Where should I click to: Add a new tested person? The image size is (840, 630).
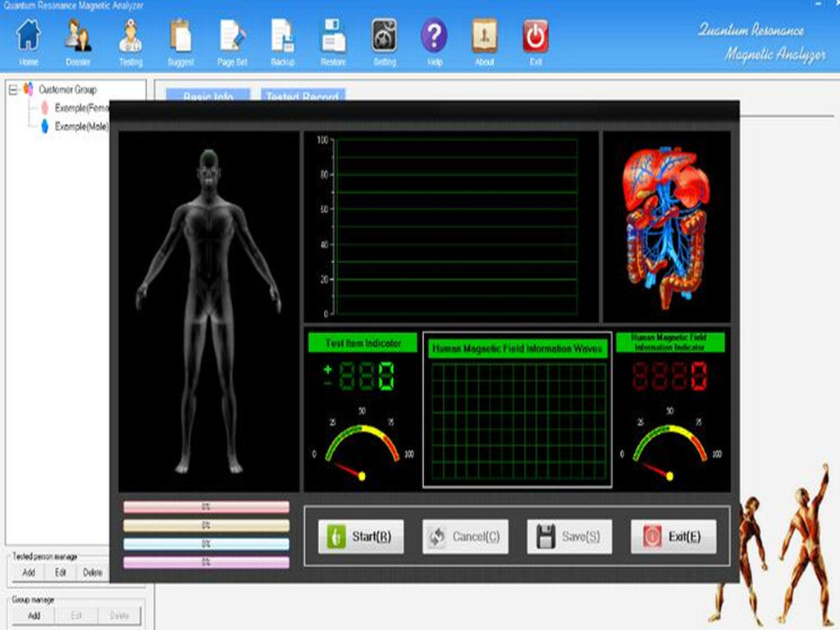click(x=27, y=573)
